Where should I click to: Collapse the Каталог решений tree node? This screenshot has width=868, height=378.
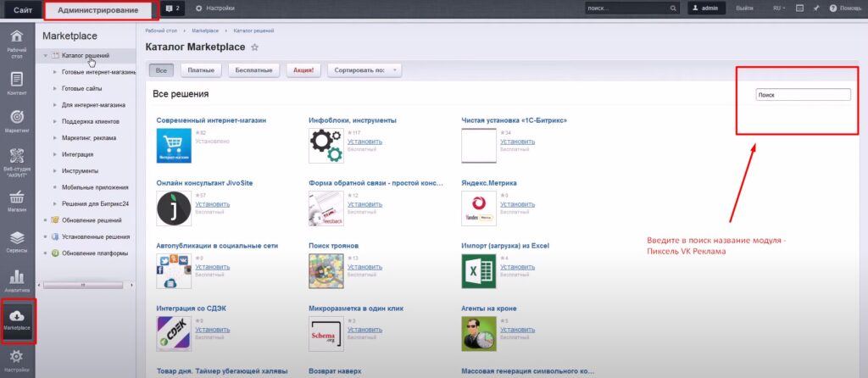coord(46,56)
